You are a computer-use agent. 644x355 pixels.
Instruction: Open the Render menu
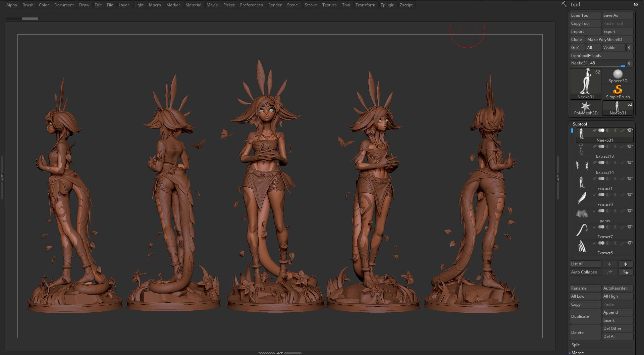click(275, 5)
